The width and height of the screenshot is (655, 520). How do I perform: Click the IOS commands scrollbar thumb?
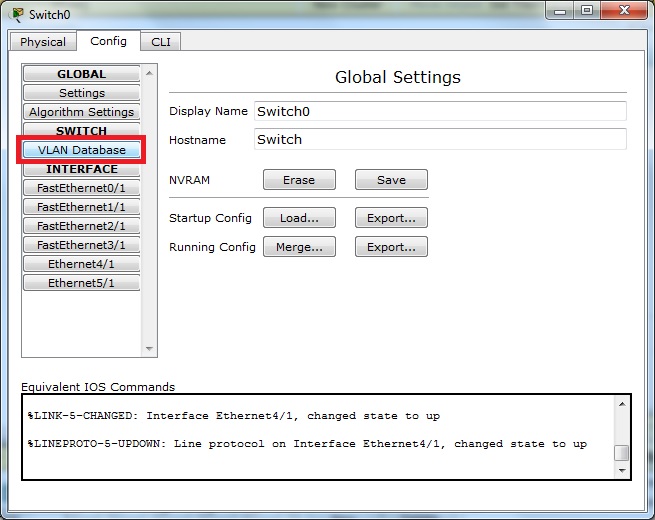click(x=622, y=453)
